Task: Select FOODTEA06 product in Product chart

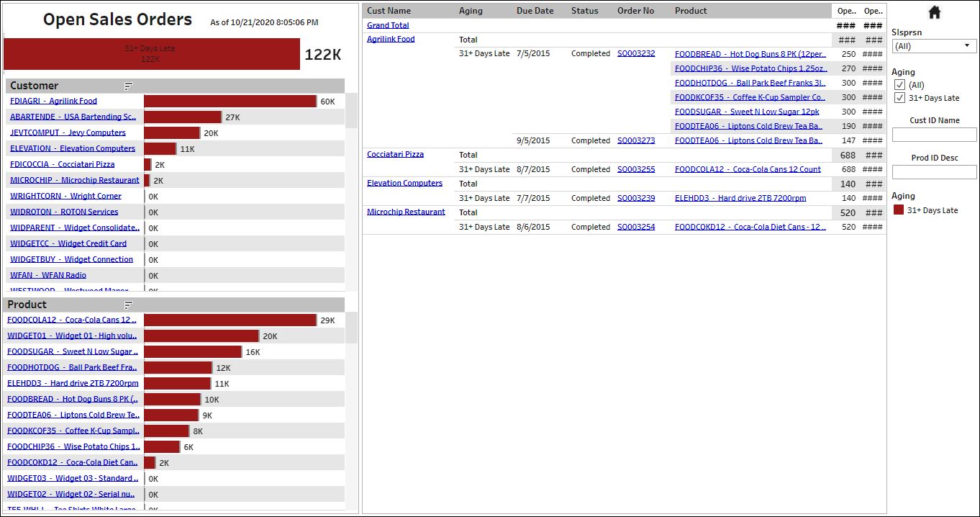Action: [73, 415]
